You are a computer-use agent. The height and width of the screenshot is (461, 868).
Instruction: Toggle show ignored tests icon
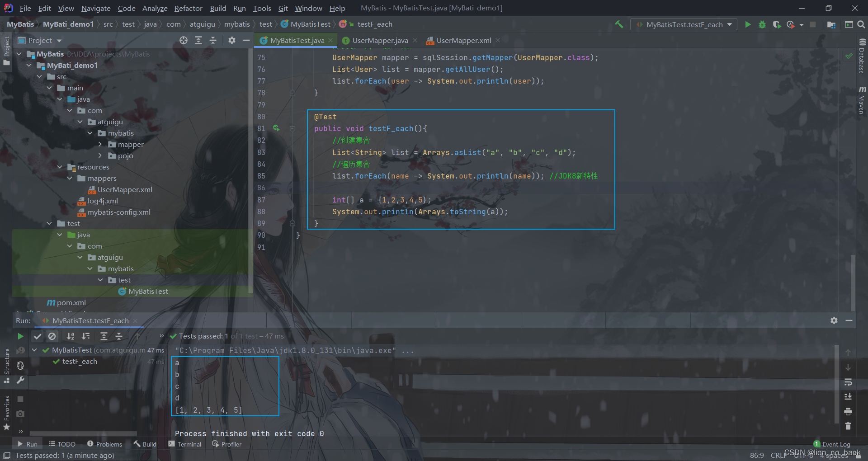tap(52, 336)
